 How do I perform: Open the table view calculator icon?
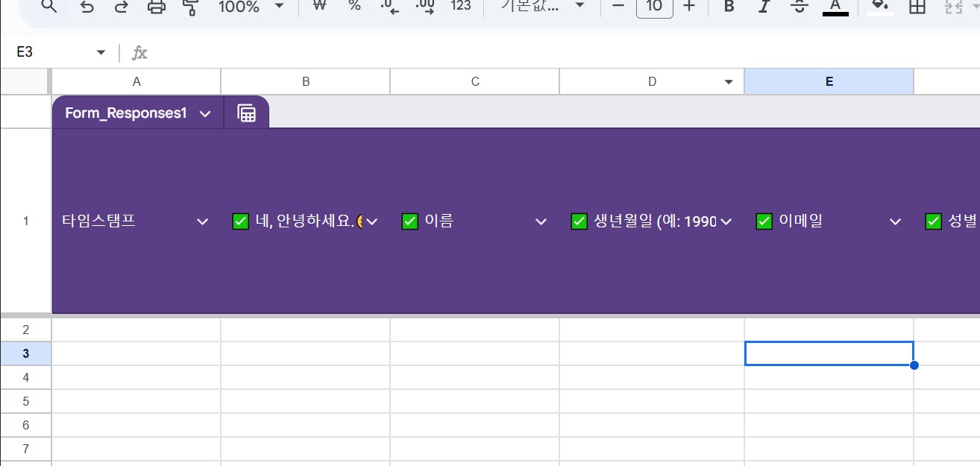pyautogui.click(x=247, y=113)
